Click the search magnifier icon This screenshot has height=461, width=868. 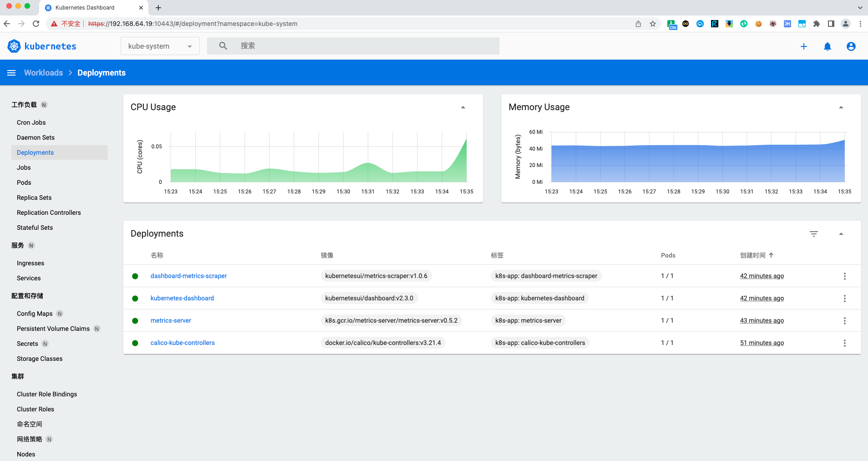(x=223, y=46)
